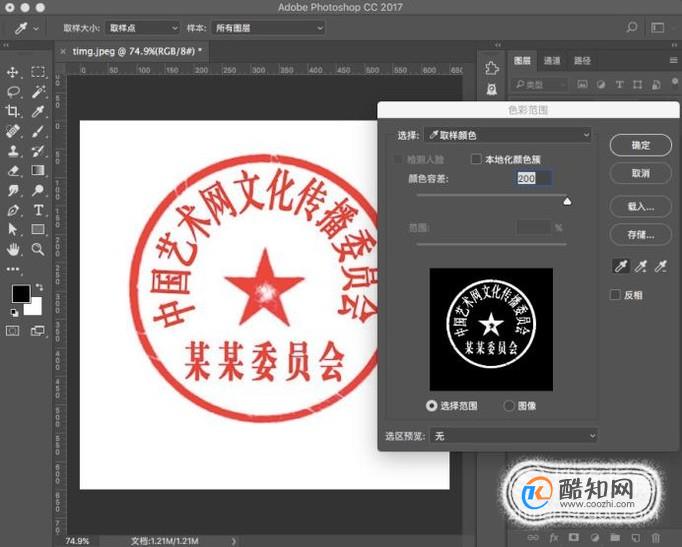Image resolution: width=682 pixels, height=547 pixels.
Task: Click the 74.9% zoom level field
Action: click(x=77, y=541)
